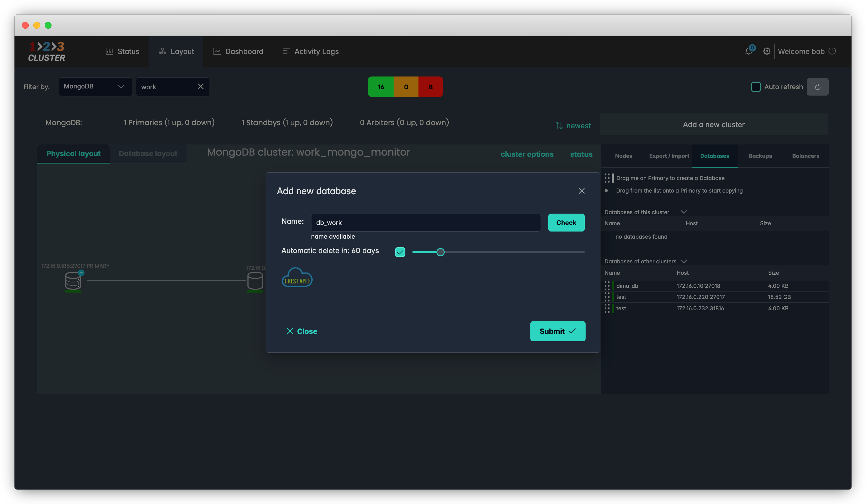Click the REST API cloud icon
This screenshot has height=504, width=866.
click(297, 277)
